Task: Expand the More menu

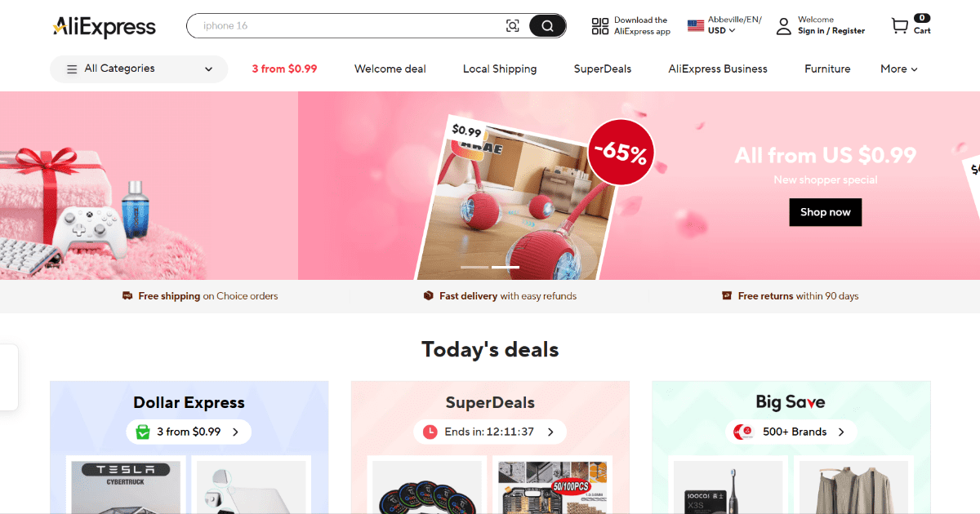Action: pos(899,69)
